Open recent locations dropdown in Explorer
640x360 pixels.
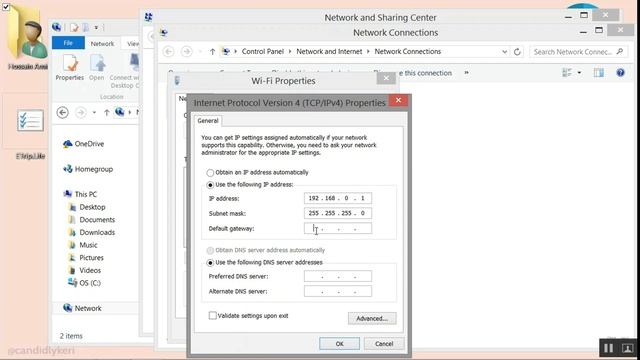coord(94,112)
